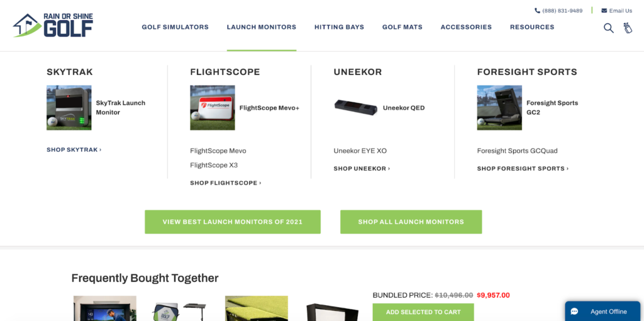The height and width of the screenshot is (321, 644).
Task: Open the Uneekor QED product image
Action: coord(356,108)
